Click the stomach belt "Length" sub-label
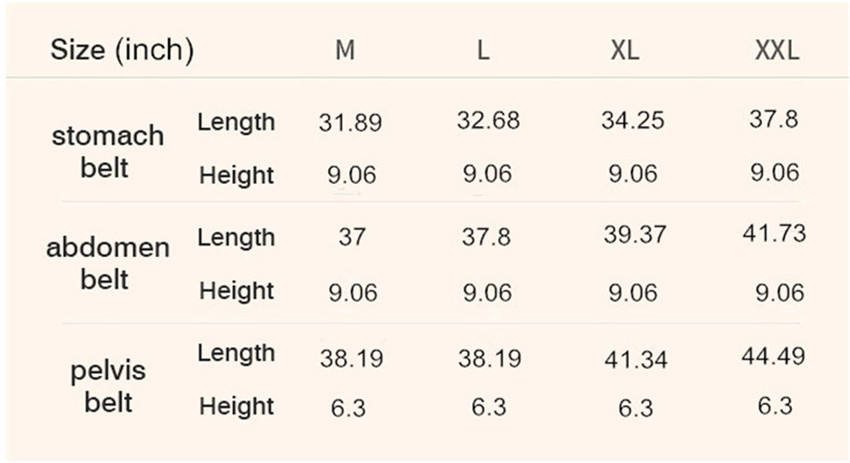Viewport: 850px width, 463px height. tap(236, 122)
